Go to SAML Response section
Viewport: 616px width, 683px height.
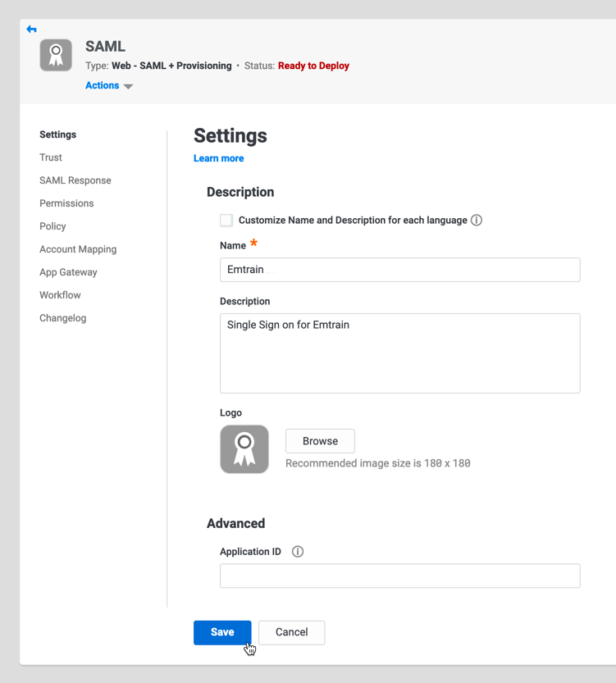[x=75, y=180]
